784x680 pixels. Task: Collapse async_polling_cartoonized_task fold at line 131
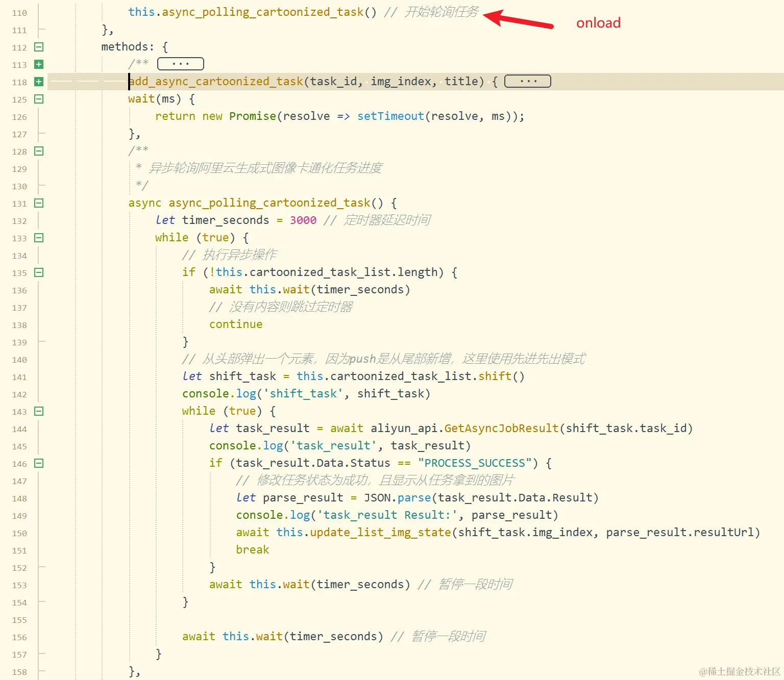tap(39, 203)
